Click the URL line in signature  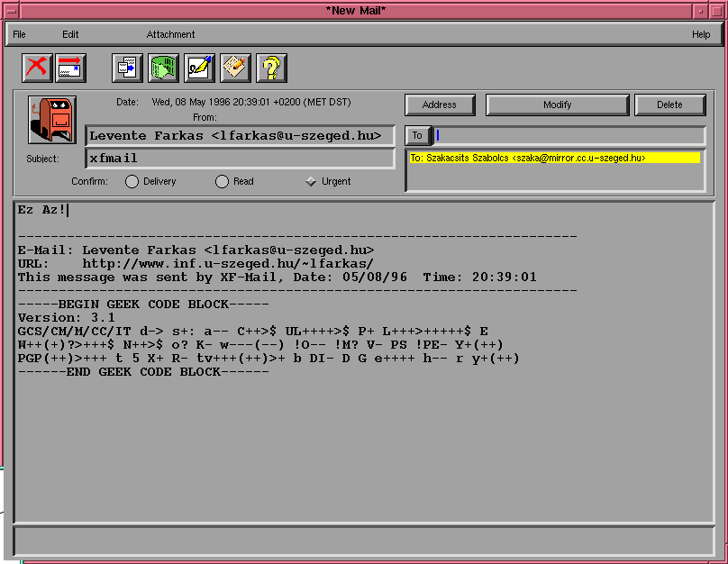coord(196,264)
